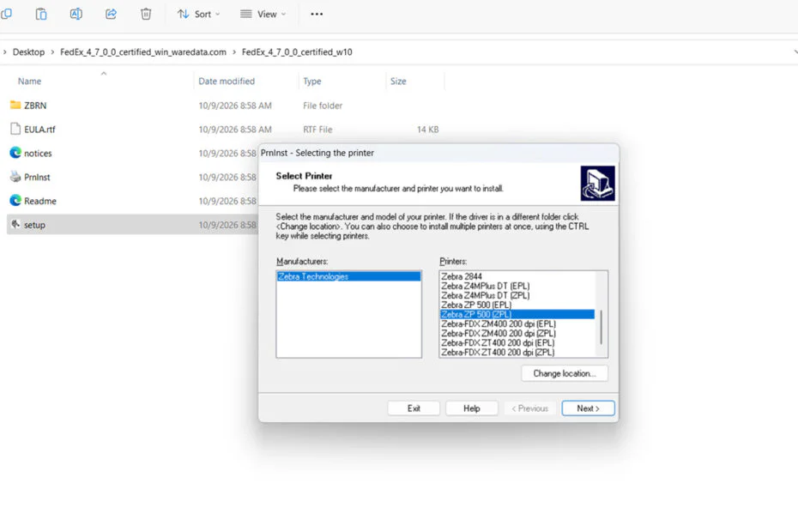The height and width of the screenshot is (532, 798).
Task: Click the printer installer logo image
Action: click(597, 184)
